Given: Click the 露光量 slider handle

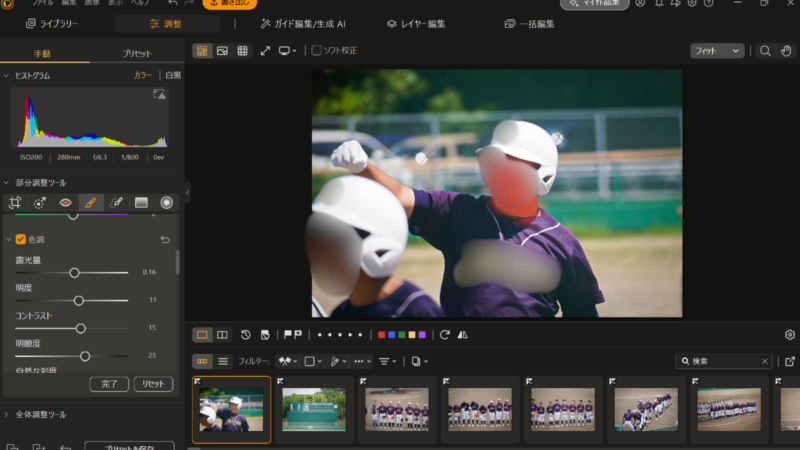Looking at the screenshot, I should 74,273.
